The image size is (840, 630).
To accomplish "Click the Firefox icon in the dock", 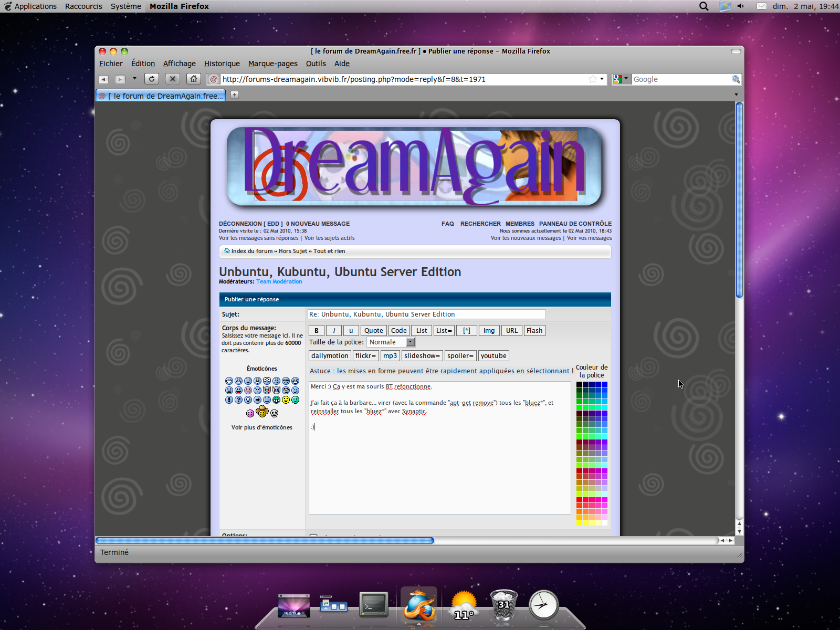I will [x=419, y=605].
